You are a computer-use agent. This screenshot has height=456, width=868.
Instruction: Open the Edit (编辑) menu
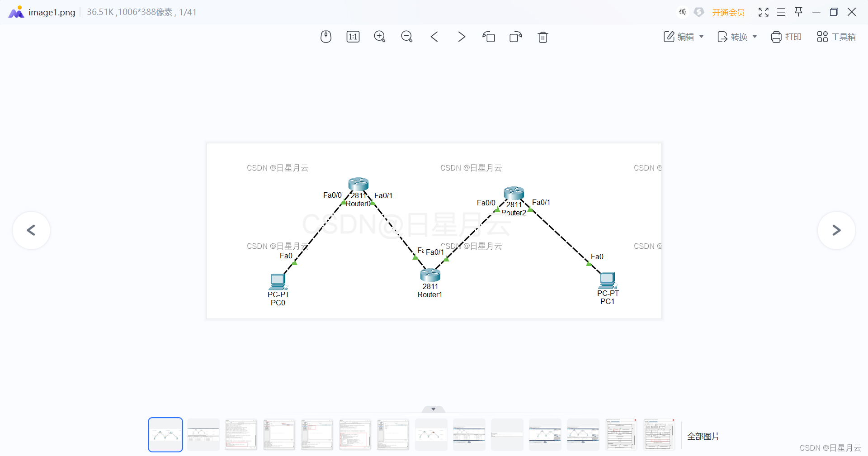pyautogui.click(x=679, y=37)
